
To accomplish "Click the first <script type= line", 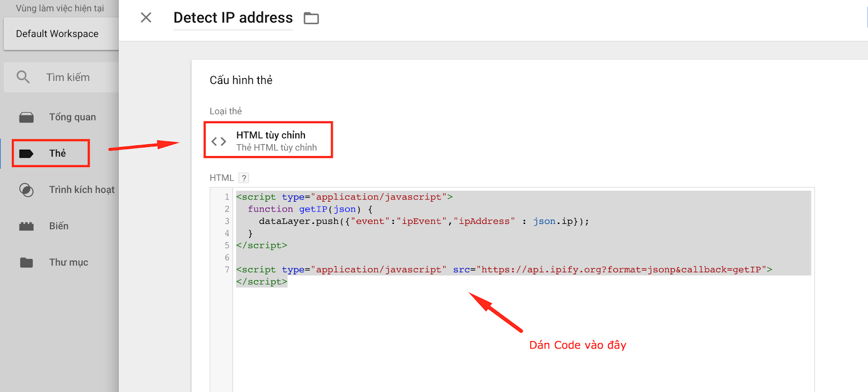I will [x=344, y=197].
